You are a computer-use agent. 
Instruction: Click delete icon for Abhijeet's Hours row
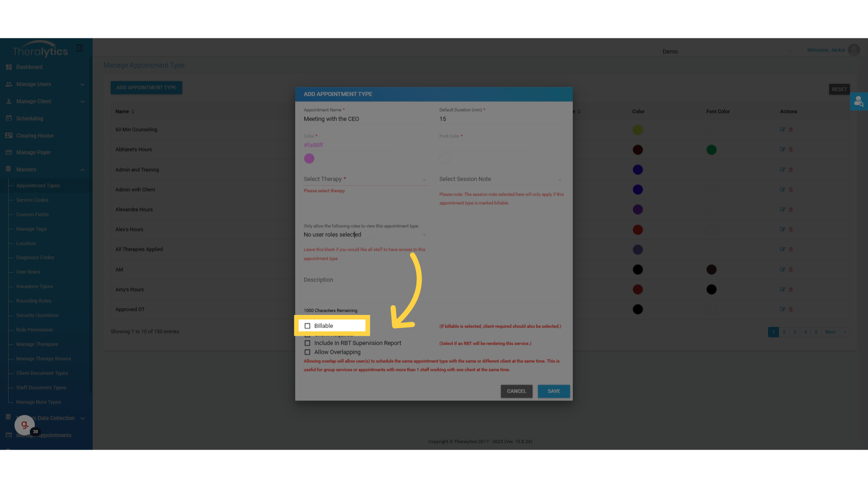791,150
